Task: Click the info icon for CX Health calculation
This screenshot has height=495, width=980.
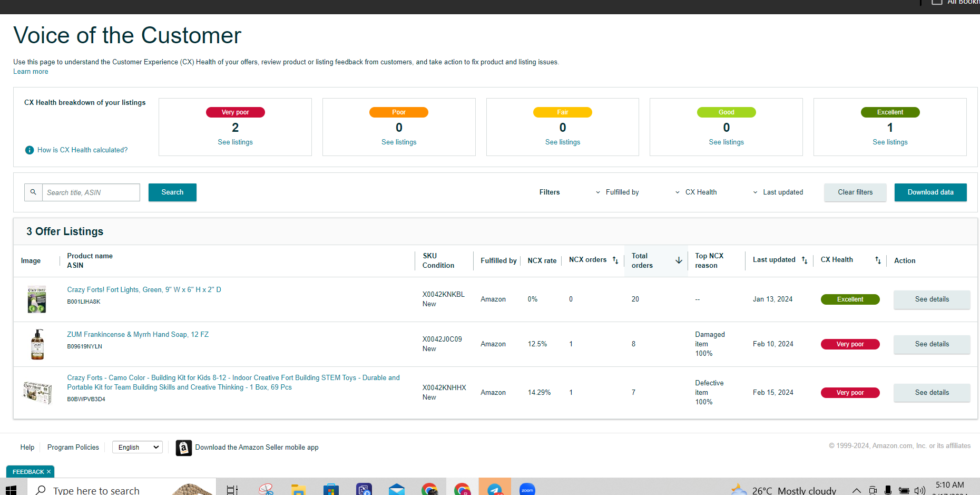Action: click(30, 150)
